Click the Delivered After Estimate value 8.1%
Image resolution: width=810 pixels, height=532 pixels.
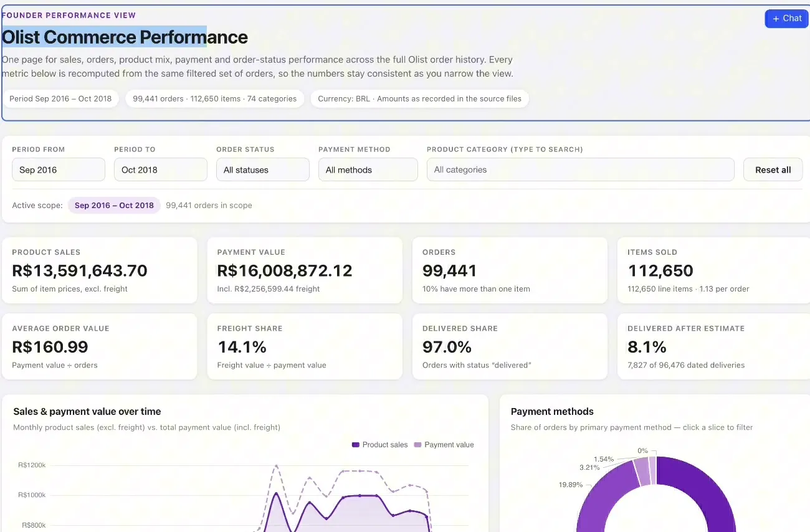pos(647,347)
